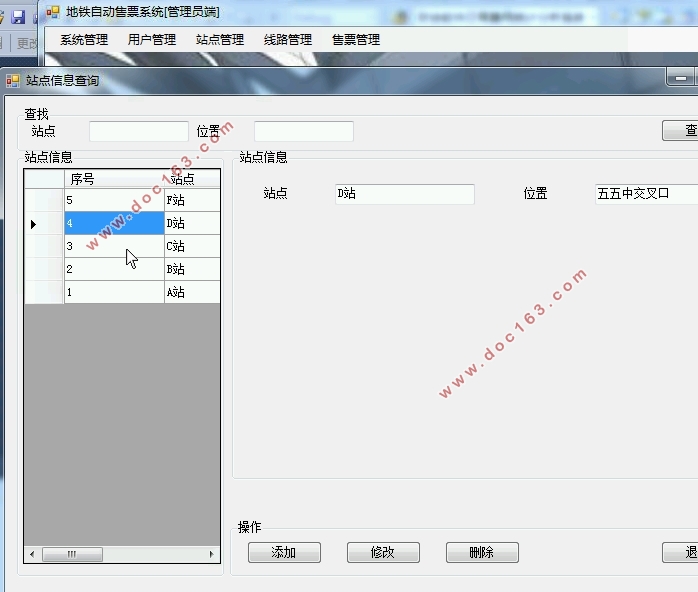Select the F站 cell
Screen dimensions: 698x592
pos(192,200)
